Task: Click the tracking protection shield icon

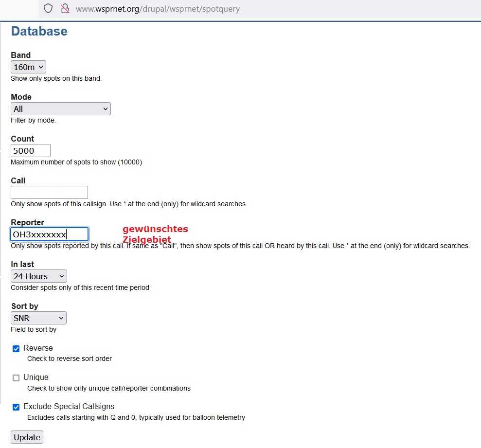Action: (x=48, y=8)
